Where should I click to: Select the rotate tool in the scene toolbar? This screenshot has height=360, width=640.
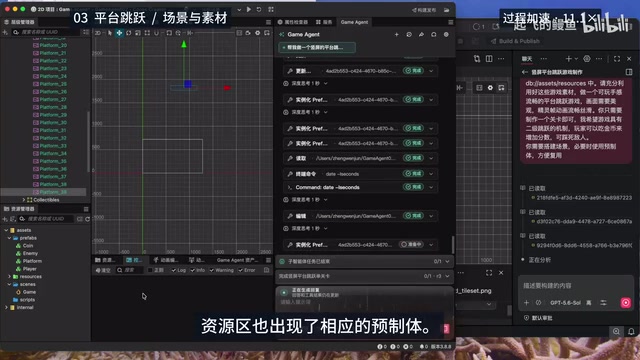pos(129,33)
